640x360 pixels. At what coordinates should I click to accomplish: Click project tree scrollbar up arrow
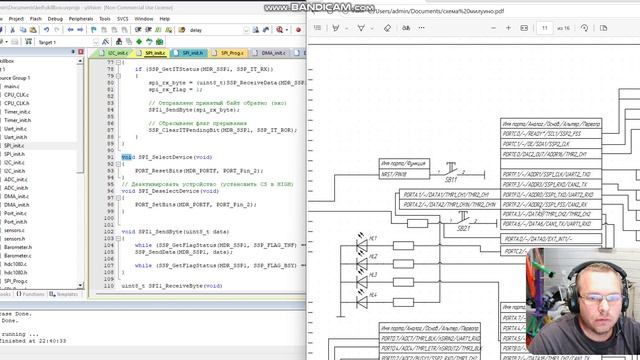(x=80, y=61)
